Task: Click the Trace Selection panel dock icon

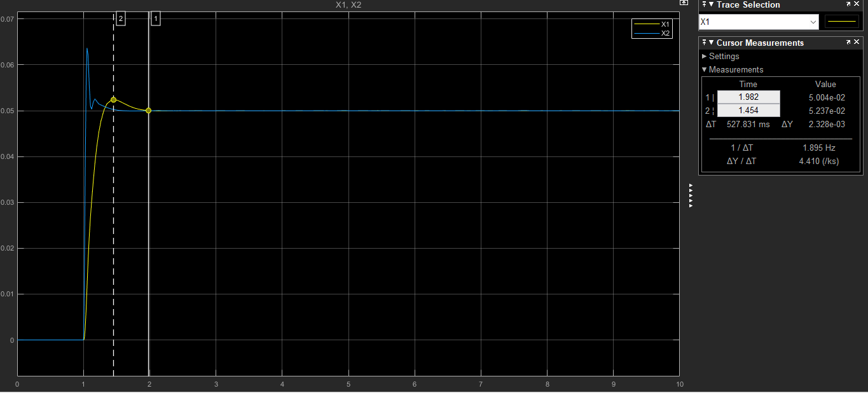Action: (703, 5)
